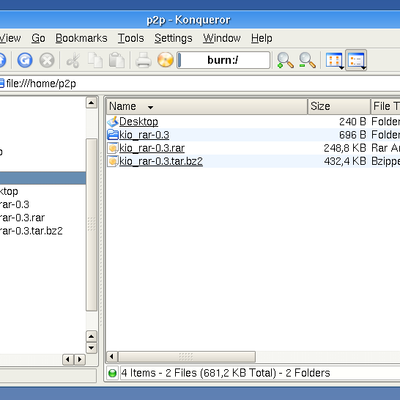Select sidebar tree item ending rar-0.3.rar

point(22,218)
